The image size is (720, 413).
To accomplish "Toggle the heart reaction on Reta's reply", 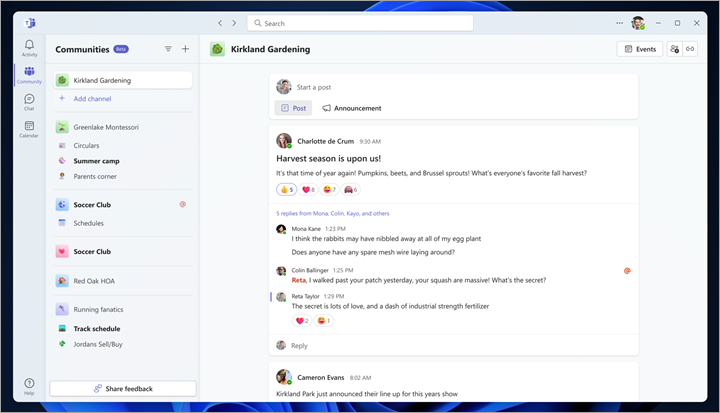I will [x=301, y=321].
